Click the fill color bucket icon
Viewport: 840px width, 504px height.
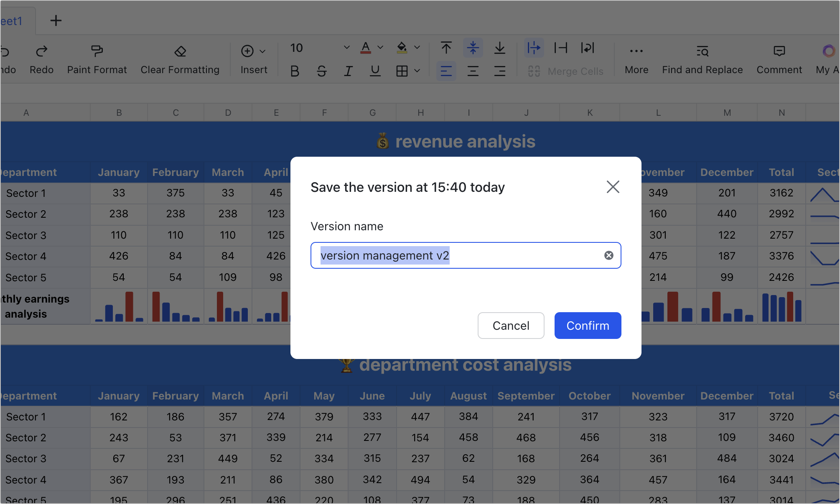(402, 48)
